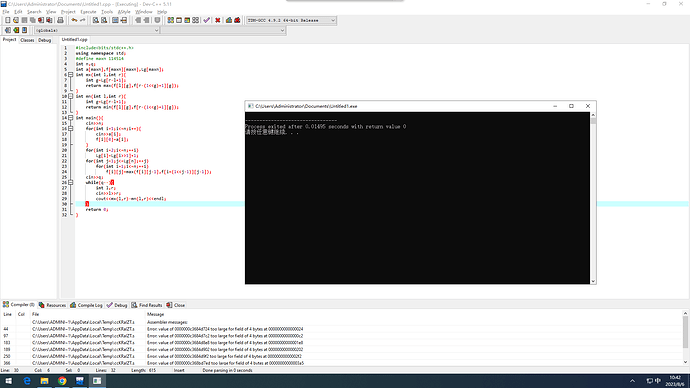This screenshot has height=388, width=690.
Task: Open File Explorer from taskbar
Action: 44,381
